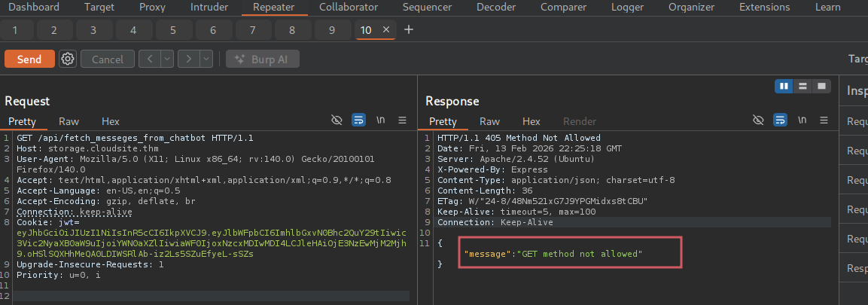Go forward to next request in history
Image resolution: width=868 pixels, height=305 pixels.
point(189,59)
